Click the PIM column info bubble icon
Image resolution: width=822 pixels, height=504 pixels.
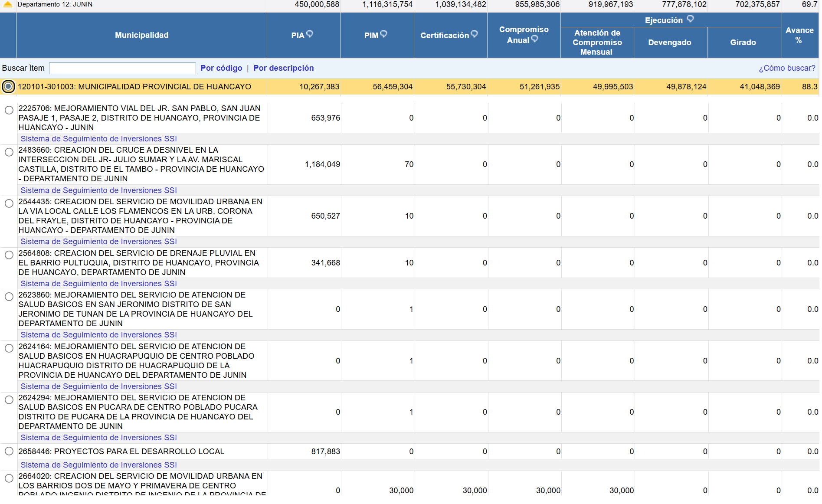click(x=383, y=34)
